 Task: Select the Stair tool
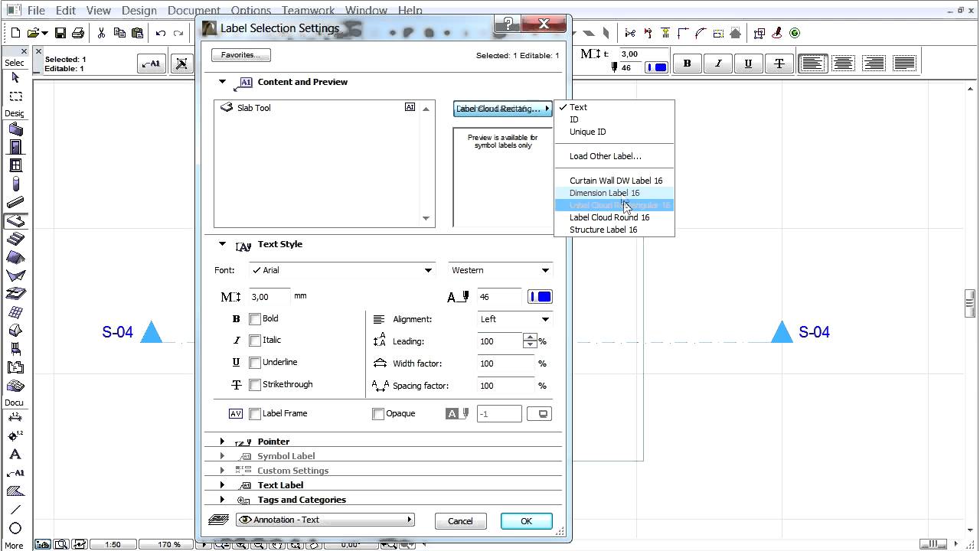coord(15,240)
